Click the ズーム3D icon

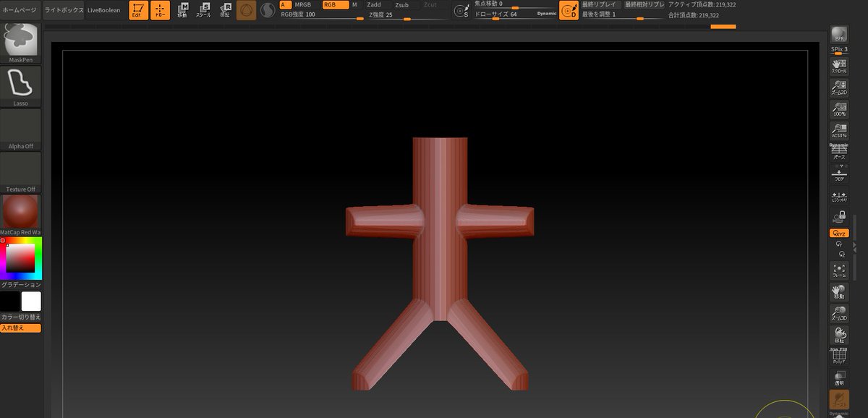pyautogui.click(x=839, y=313)
